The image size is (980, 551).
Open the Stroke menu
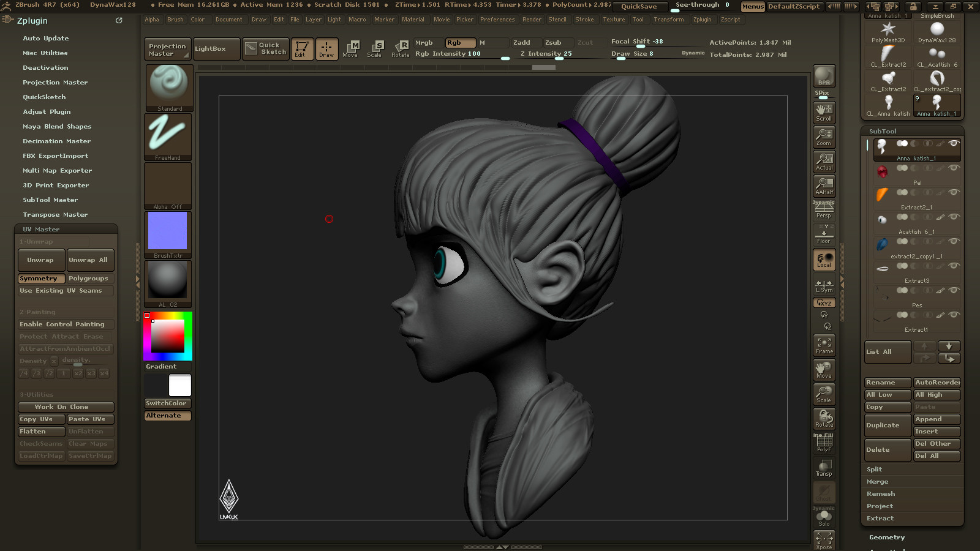584,20
